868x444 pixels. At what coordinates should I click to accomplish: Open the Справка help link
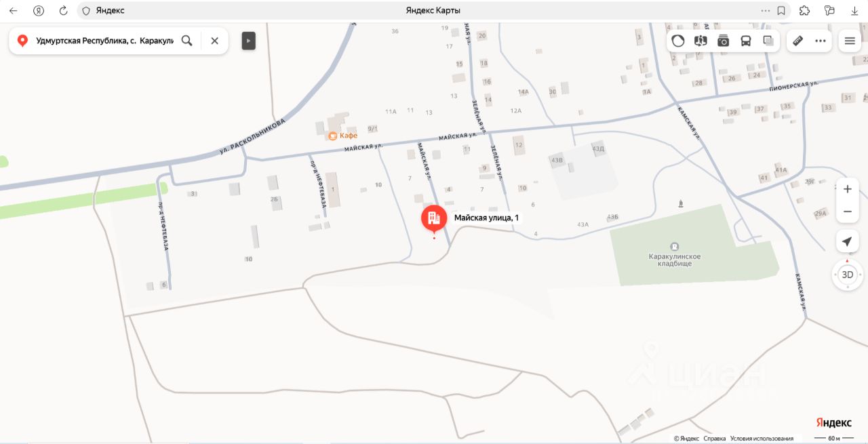[715, 439]
